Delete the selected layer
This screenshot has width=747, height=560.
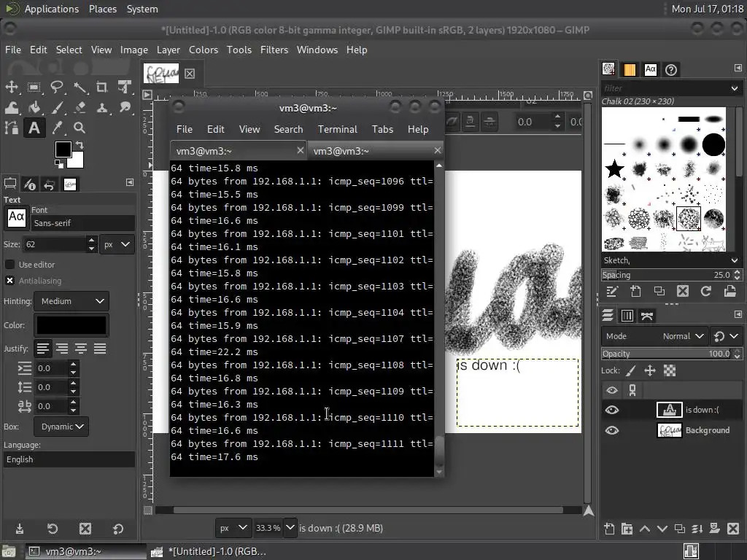point(733,529)
